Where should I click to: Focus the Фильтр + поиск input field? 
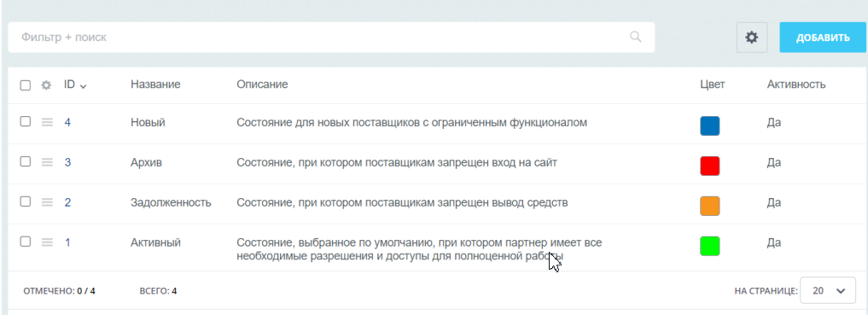tap(331, 38)
